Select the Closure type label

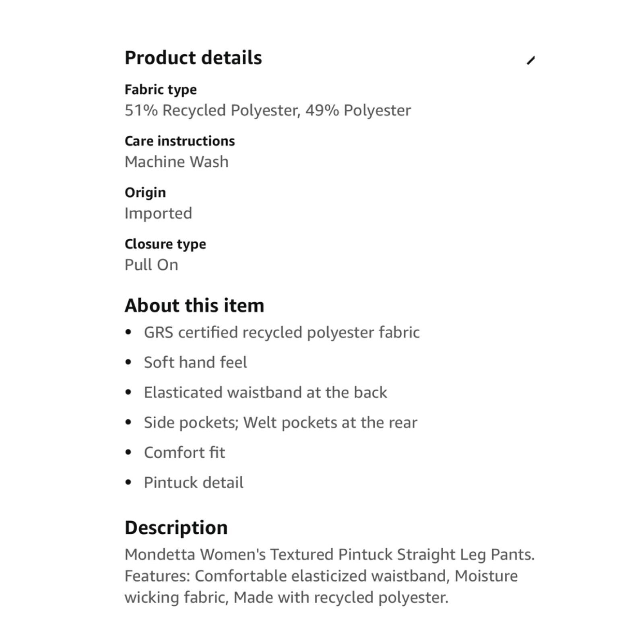(x=165, y=244)
